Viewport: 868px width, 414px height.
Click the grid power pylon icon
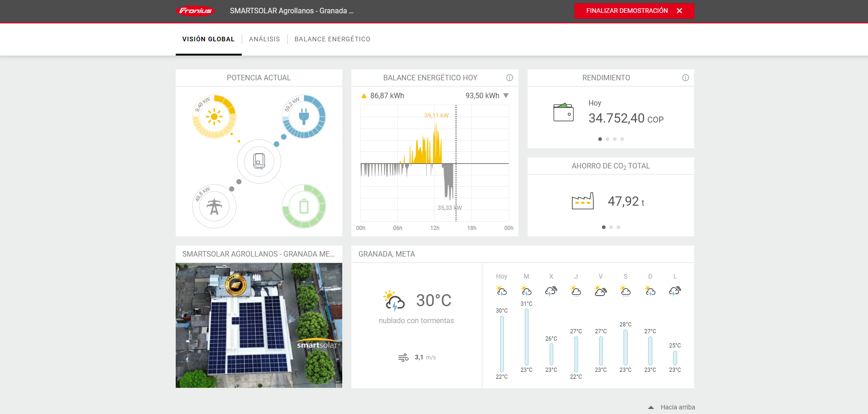point(214,207)
